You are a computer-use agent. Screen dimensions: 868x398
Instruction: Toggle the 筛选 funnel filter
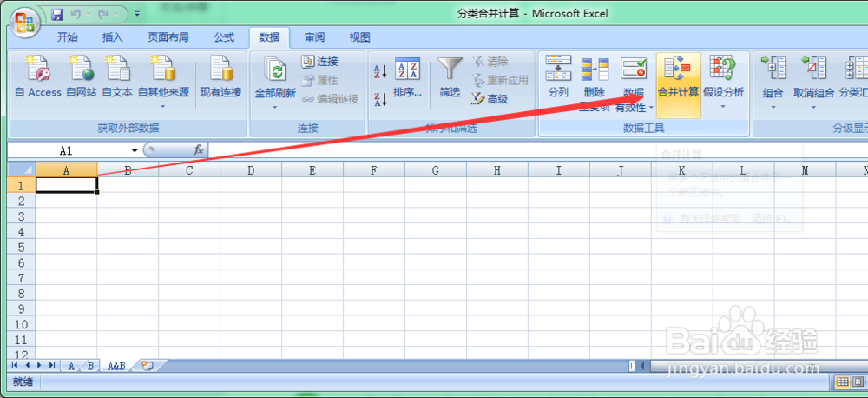click(450, 77)
